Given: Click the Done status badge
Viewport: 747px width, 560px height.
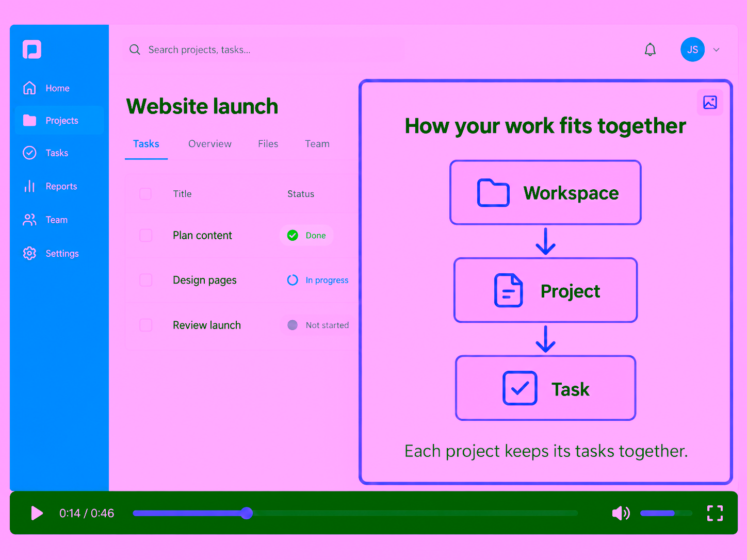Looking at the screenshot, I should pyautogui.click(x=306, y=236).
